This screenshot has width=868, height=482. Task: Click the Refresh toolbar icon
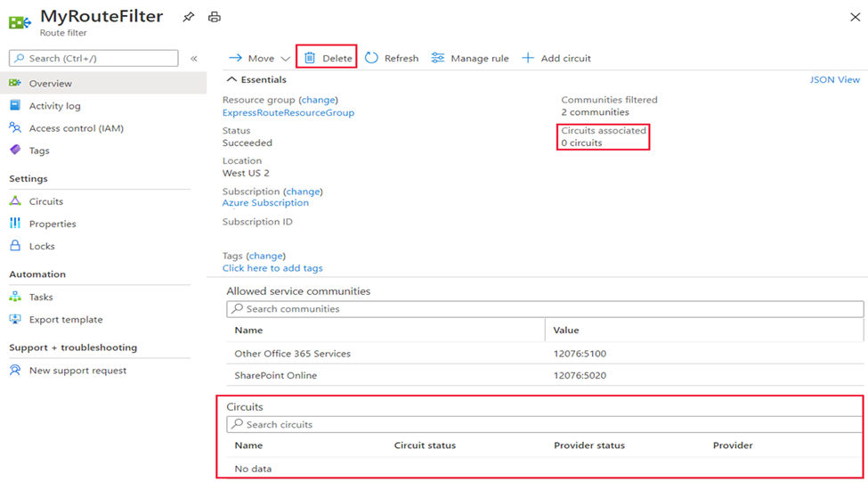coord(372,58)
